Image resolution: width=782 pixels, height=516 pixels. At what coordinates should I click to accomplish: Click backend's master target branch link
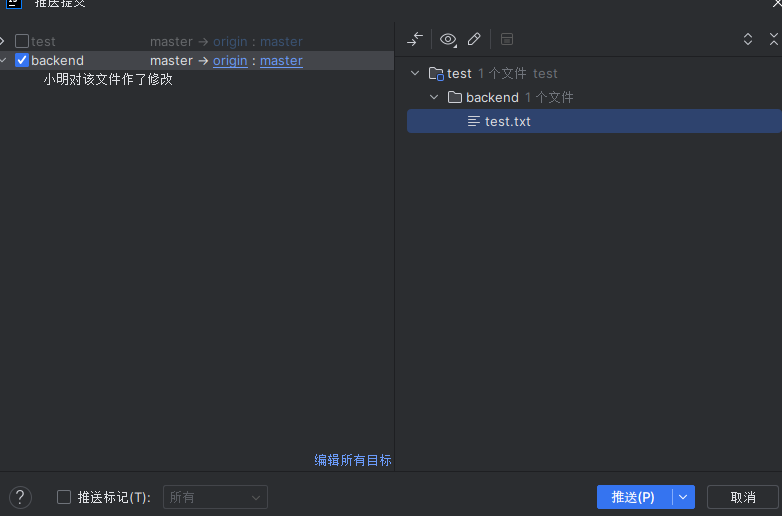[x=281, y=60]
